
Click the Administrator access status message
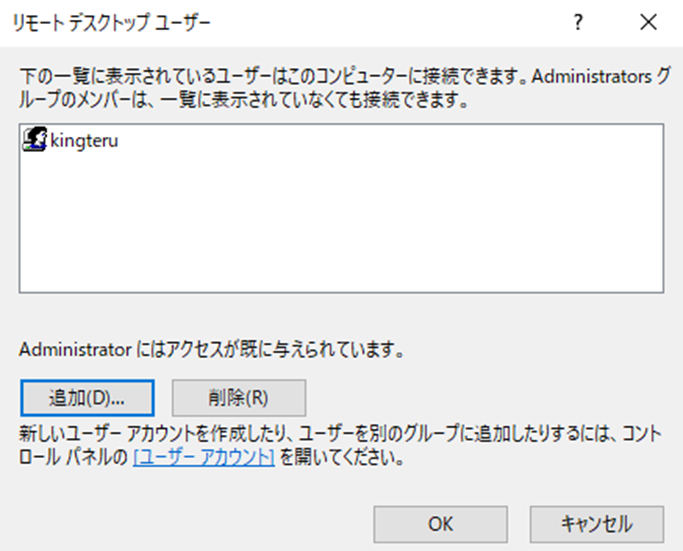click(210, 351)
